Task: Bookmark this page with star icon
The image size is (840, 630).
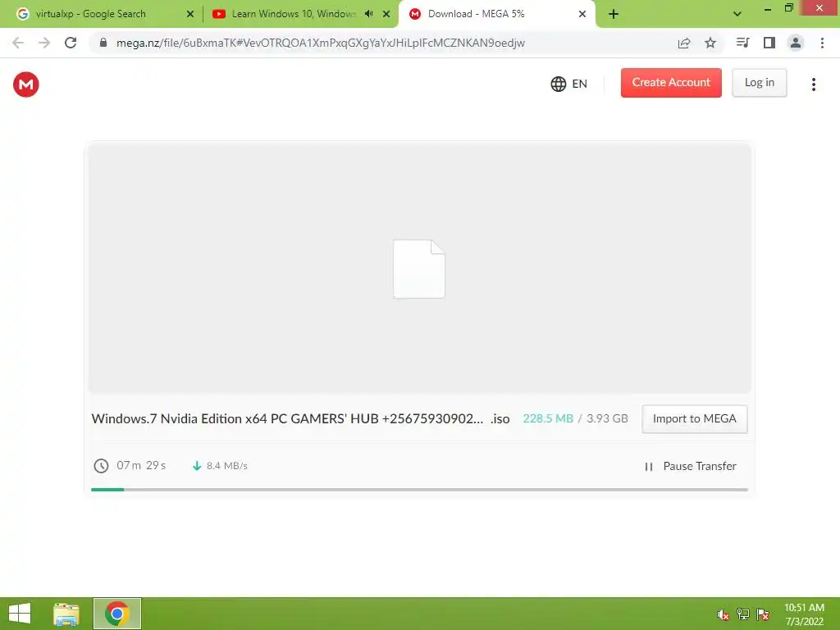Action: (x=710, y=43)
